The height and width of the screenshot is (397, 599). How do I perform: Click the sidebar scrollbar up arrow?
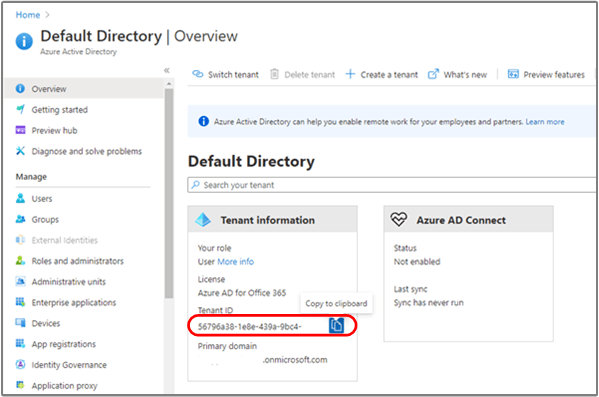click(x=169, y=83)
